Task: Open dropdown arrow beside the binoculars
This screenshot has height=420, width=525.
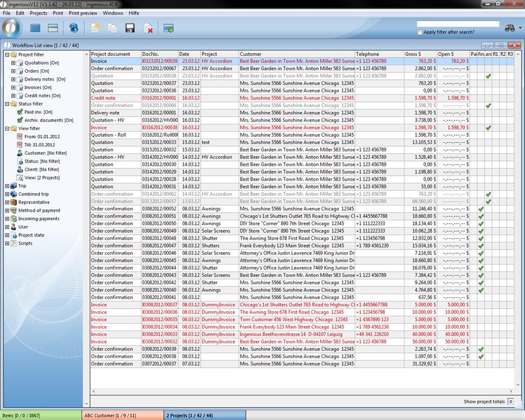Action: coord(520,28)
